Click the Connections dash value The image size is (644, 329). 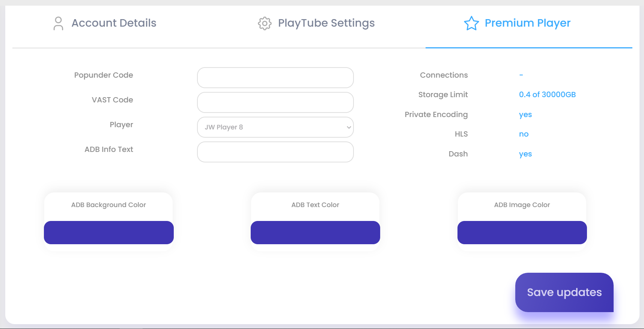tap(521, 75)
